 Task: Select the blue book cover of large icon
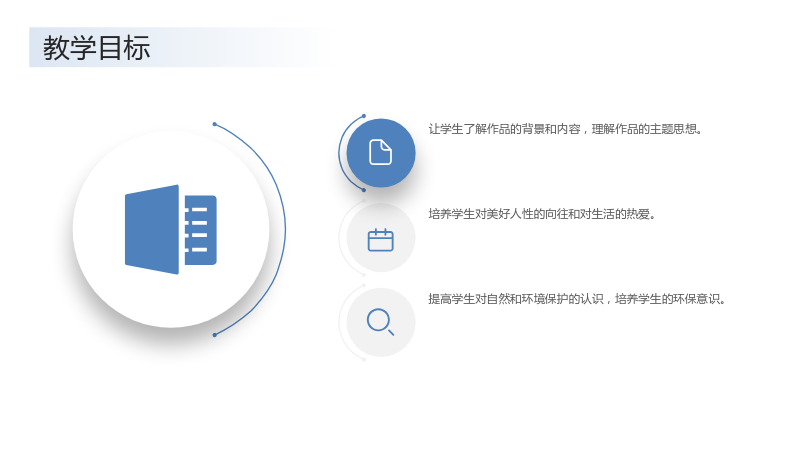[x=152, y=230]
